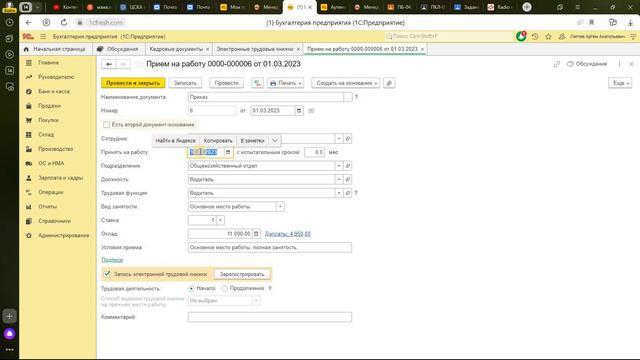Open Доплаты 4 950,00 link

pyautogui.click(x=288, y=234)
